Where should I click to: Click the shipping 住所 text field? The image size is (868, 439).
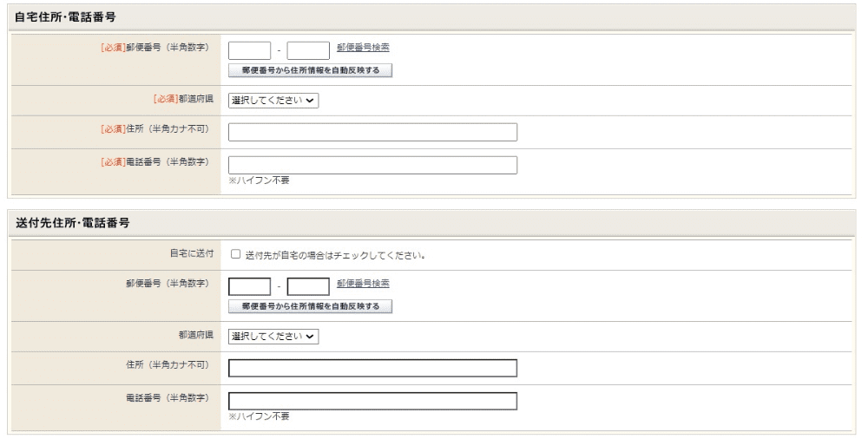[372, 368]
